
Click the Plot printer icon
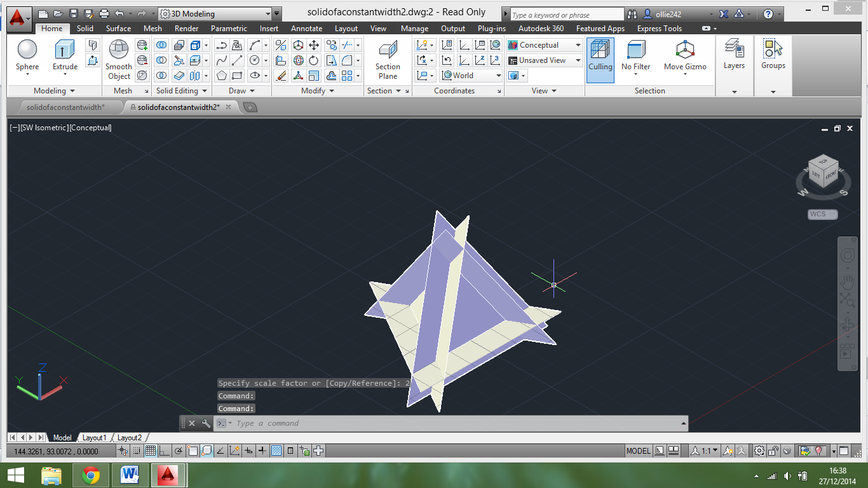(x=104, y=13)
